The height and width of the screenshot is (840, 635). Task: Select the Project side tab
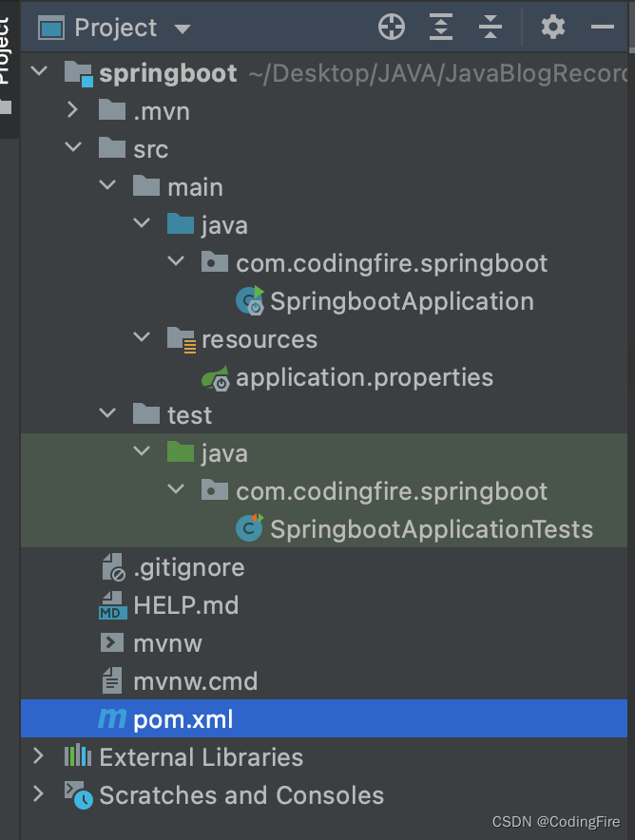[x=7, y=57]
